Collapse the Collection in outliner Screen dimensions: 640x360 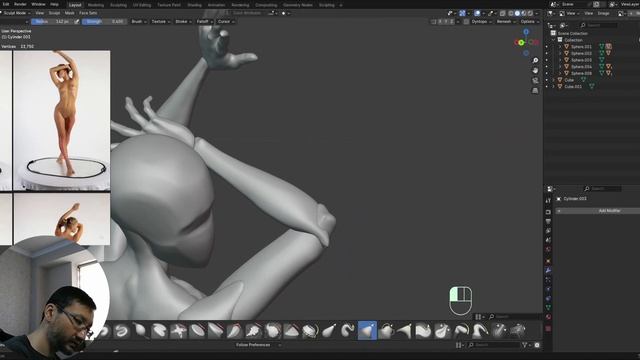pyautogui.click(x=554, y=40)
